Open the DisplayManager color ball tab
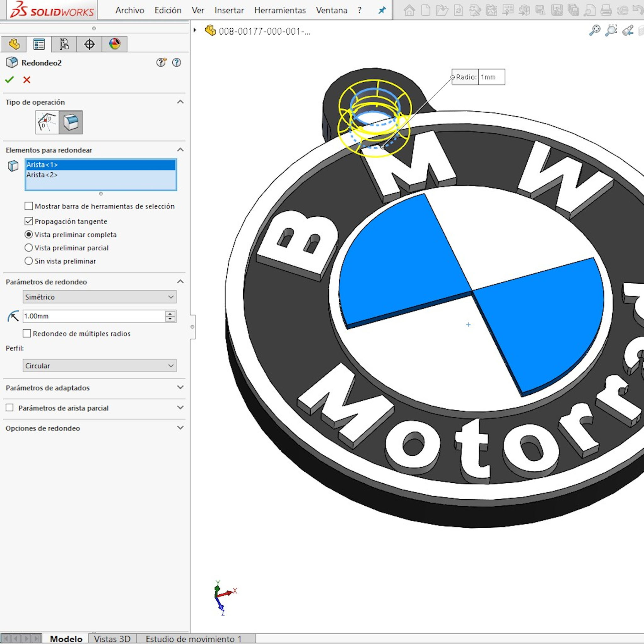The image size is (644, 644). click(115, 44)
